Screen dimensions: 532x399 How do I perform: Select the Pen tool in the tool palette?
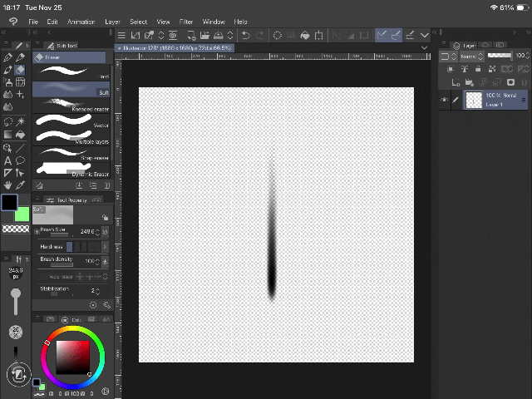point(7,57)
